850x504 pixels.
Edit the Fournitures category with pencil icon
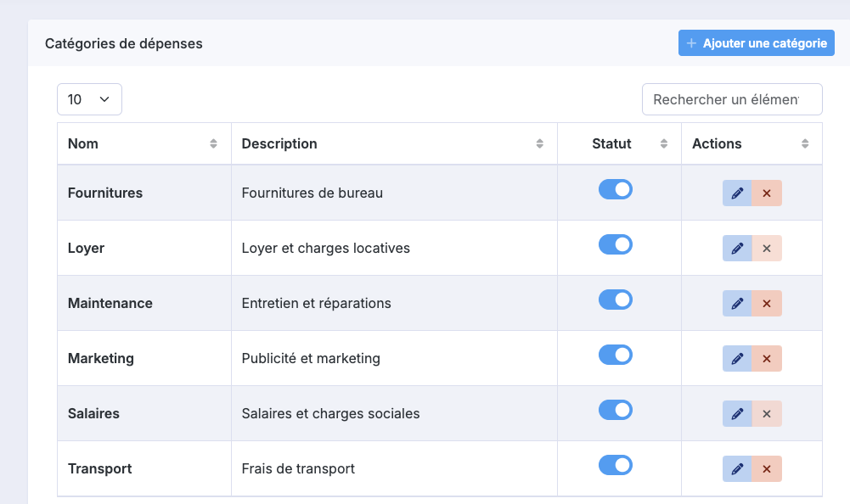[x=737, y=193]
